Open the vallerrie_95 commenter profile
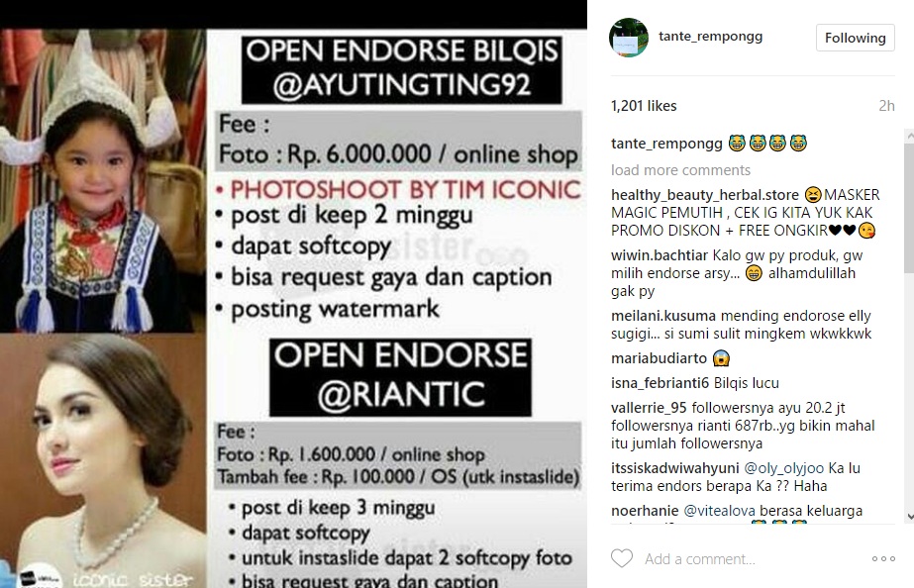 649,408
